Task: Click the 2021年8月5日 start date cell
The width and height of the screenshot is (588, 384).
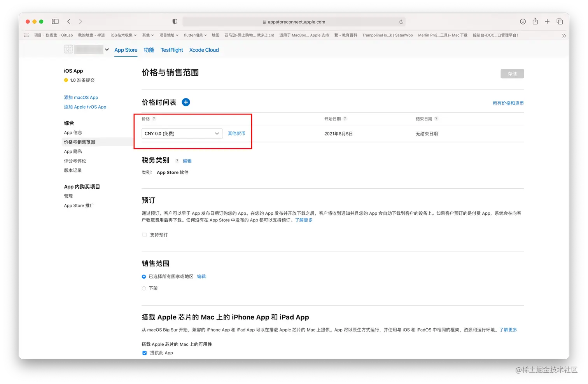Action: [x=338, y=134]
